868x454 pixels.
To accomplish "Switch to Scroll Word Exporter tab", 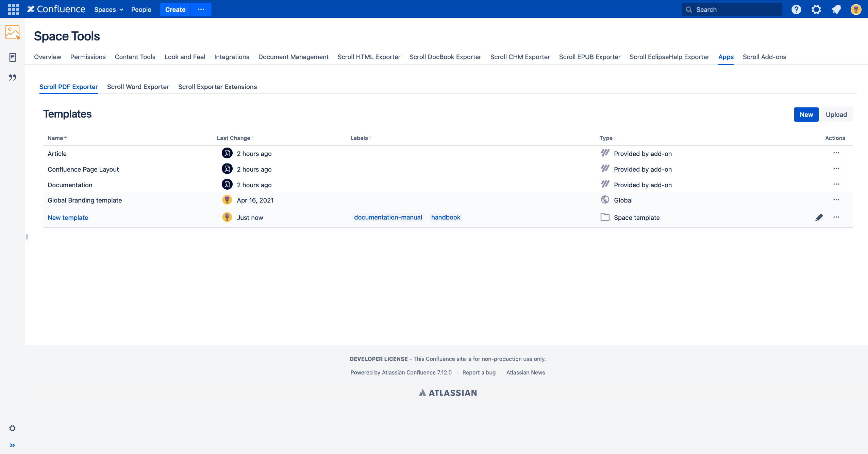I will 138,87.
